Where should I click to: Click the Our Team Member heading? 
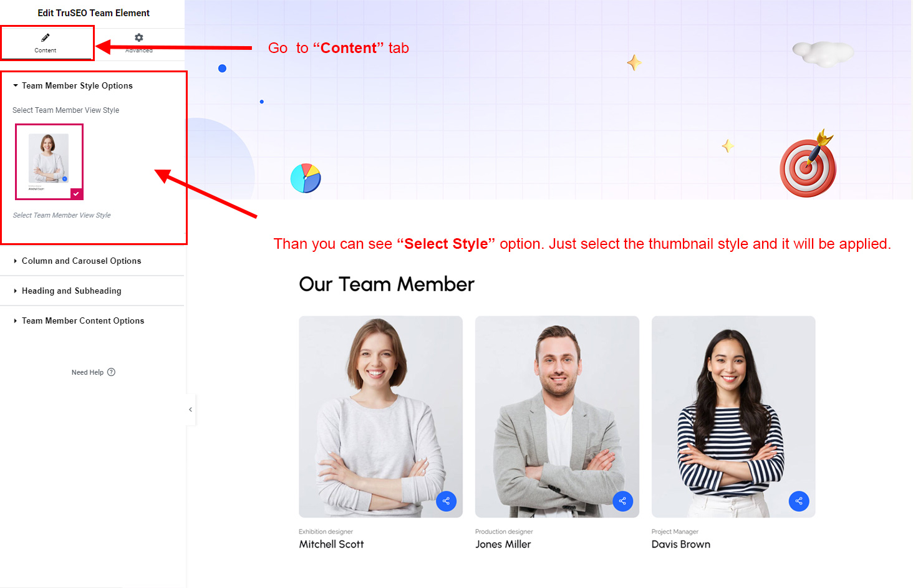pyautogui.click(x=387, y=284)
